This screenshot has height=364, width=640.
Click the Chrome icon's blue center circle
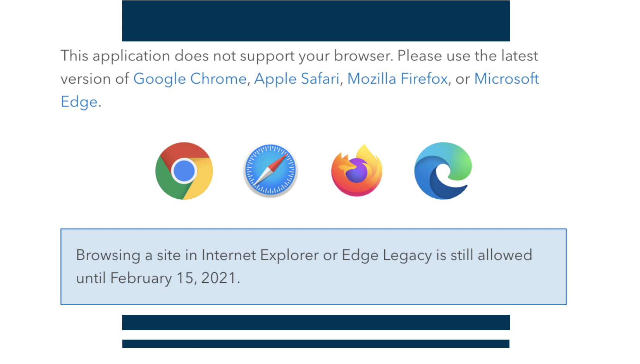[x=184, y=170]
